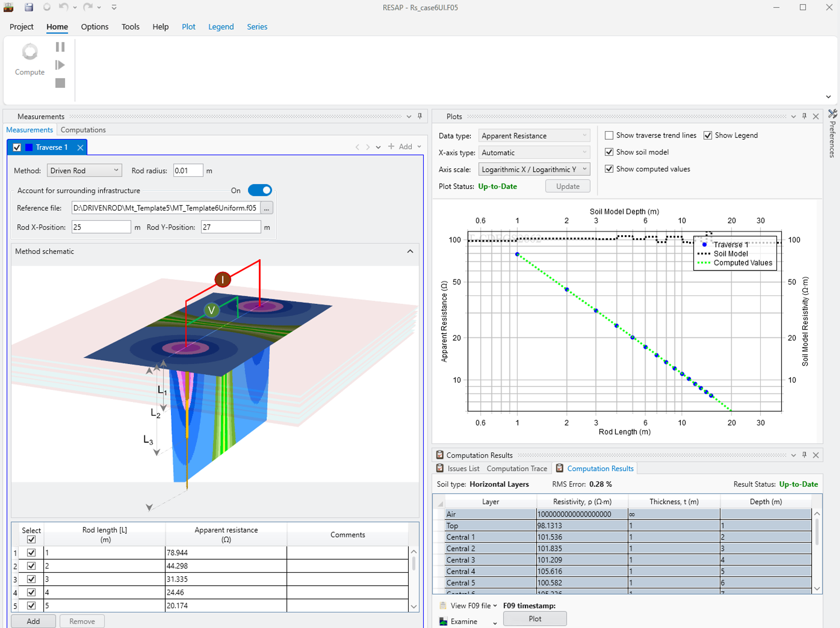Switch to the Plot ribbon tab
This screenshot has height=628, width=840.
click(x=189, y=27)
